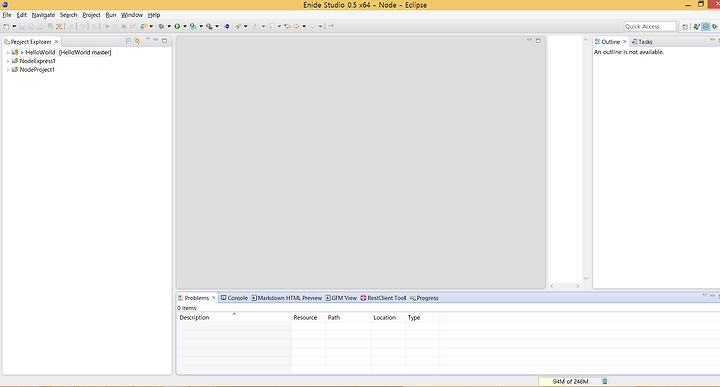Click the yellow Back navigation arrow
The height and width of the screenshot is (387, 720).
click(297, 26)
